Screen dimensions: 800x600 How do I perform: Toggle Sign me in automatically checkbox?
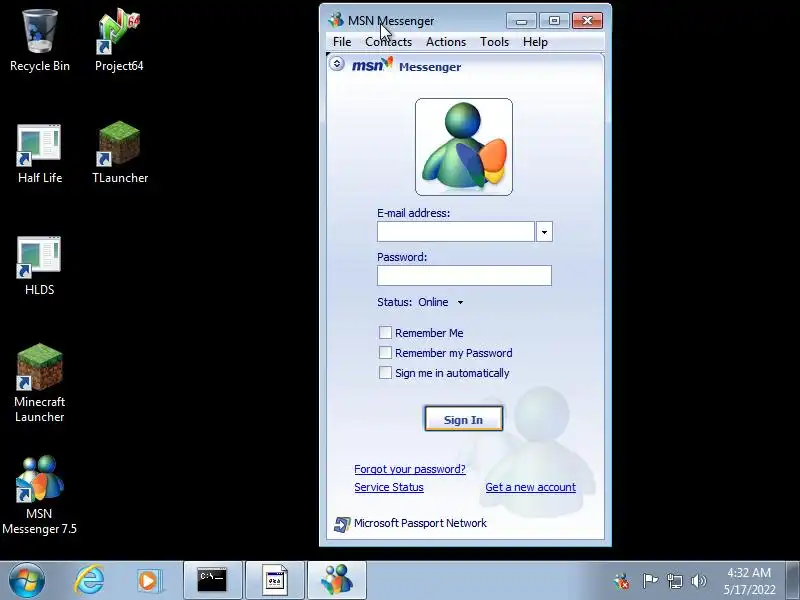coord(385,372)
